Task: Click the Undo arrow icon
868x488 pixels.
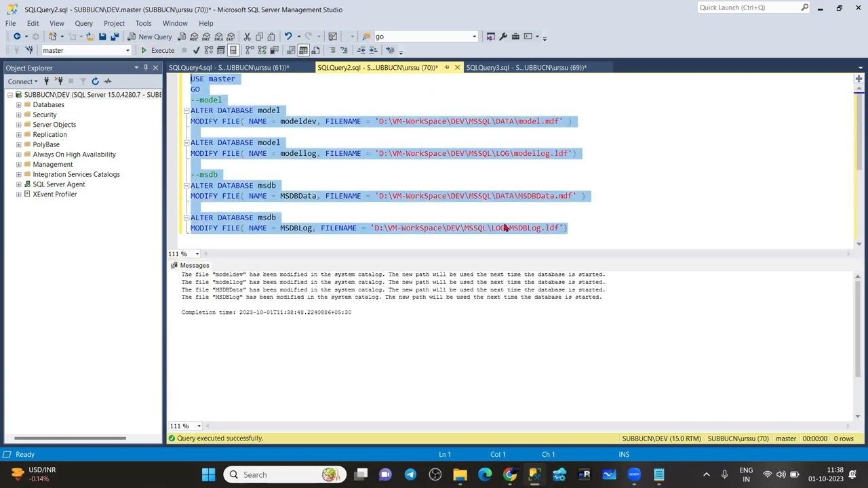Action: pyautogui.click(x=288, y=37)
